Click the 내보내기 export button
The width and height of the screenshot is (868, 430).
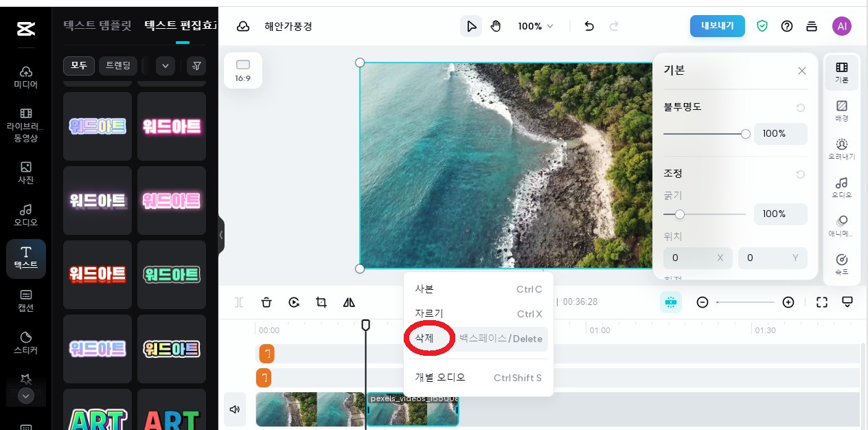[x=718, y=26]
